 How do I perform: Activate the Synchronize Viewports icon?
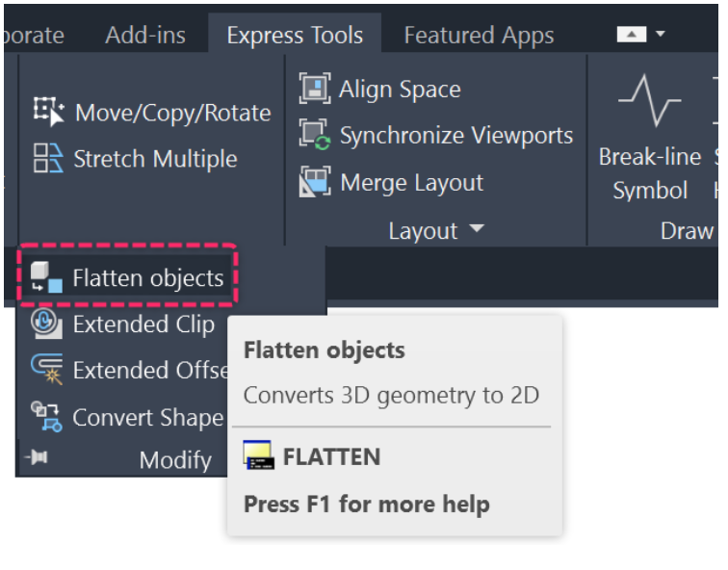[315, 135]
